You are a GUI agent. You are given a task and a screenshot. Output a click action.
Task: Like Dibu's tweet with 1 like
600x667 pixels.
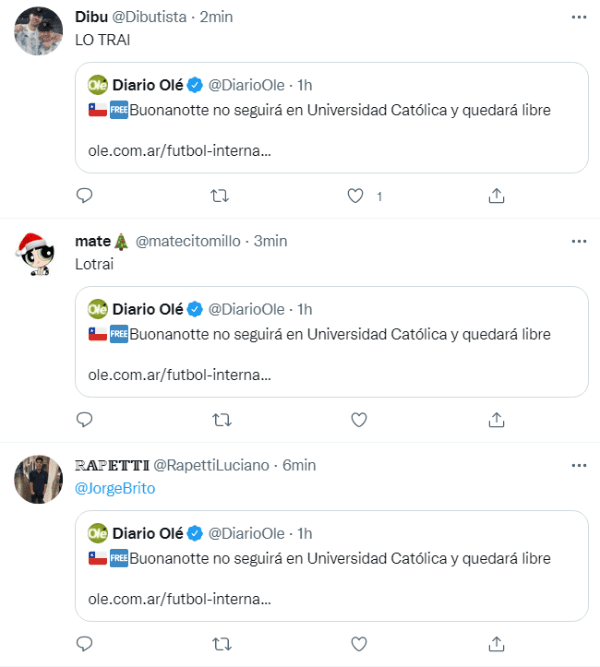click(356, 196)
